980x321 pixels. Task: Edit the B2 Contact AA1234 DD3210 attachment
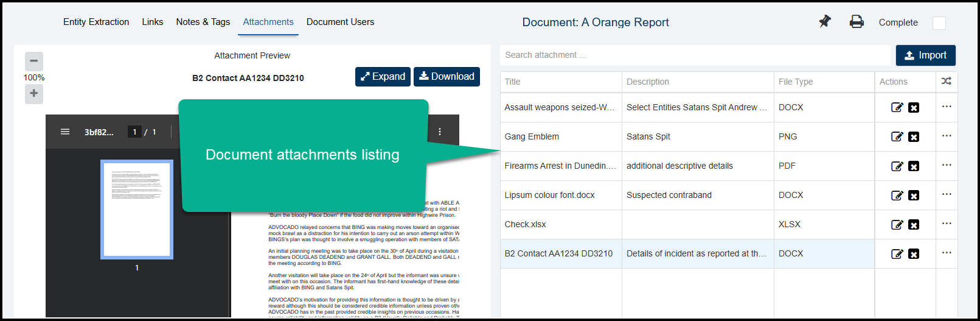click(x=897, y=254)
